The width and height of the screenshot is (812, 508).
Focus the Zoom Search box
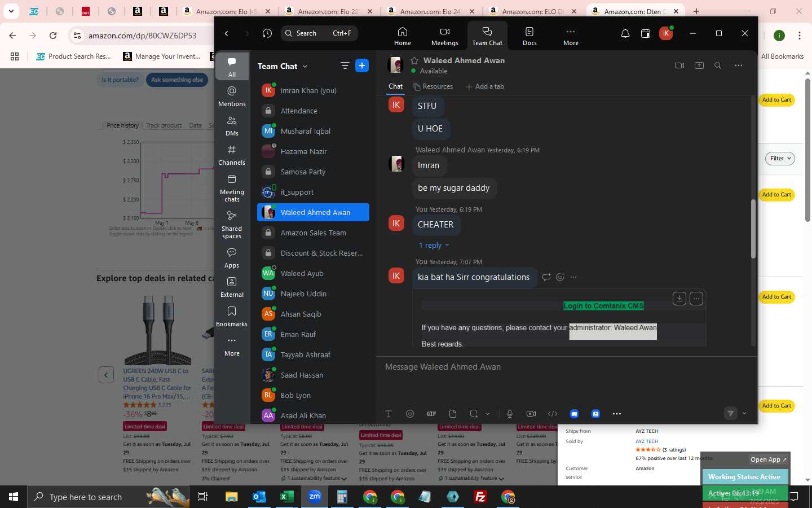(x=319, y=33)
